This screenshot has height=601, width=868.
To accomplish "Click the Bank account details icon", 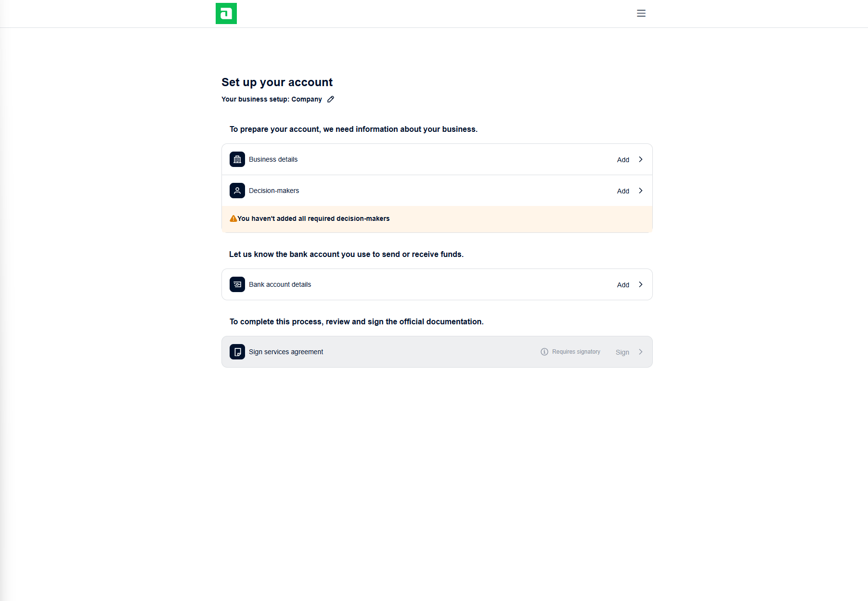I will [237, 284].
